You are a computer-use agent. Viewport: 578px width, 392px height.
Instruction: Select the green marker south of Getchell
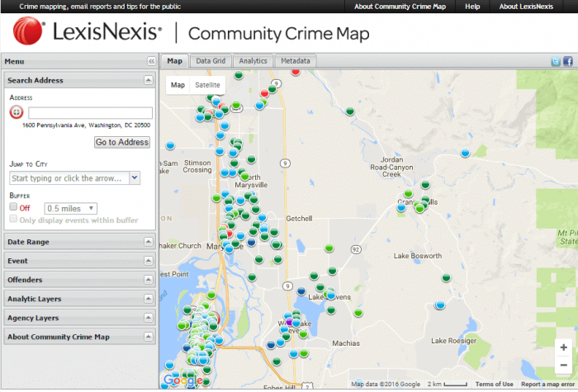(329, 248)
